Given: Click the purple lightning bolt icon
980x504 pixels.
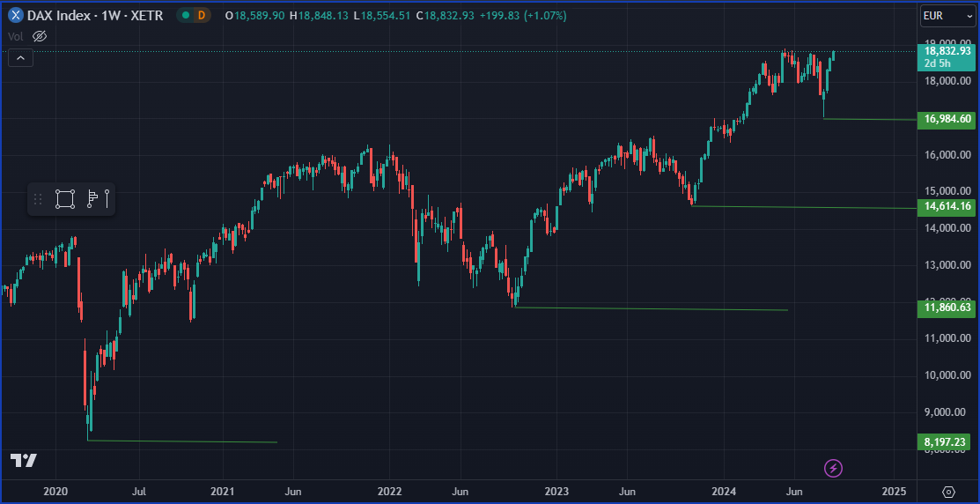Looking at the screenshot, I should [x=834, y=467].
